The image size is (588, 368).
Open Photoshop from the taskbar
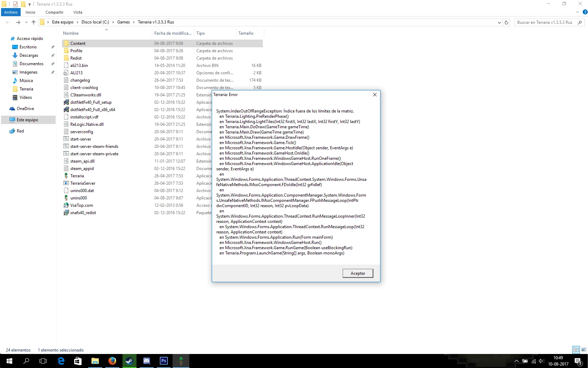pos(163,361)
